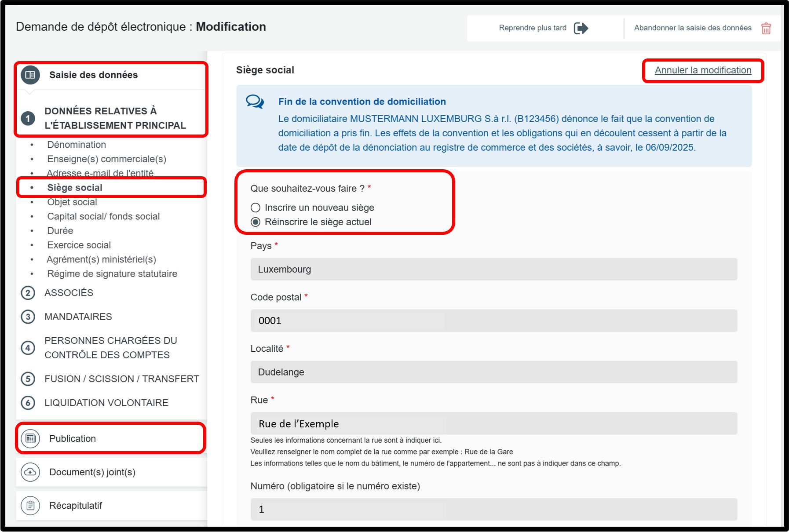The width and height of the screenshot is (789, 532).
Task: Click the trash icon to abandon data entry
Action: (x=766, y=28)
